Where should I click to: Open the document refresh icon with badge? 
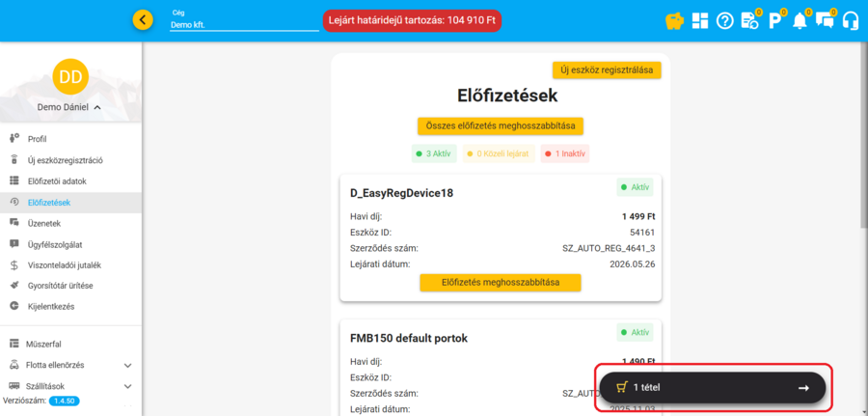coord(749,20)
